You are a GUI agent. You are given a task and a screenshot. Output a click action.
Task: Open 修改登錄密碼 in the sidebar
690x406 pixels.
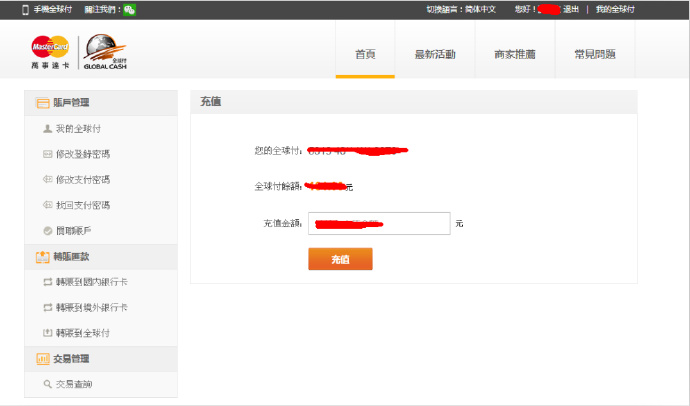point(83,154)
